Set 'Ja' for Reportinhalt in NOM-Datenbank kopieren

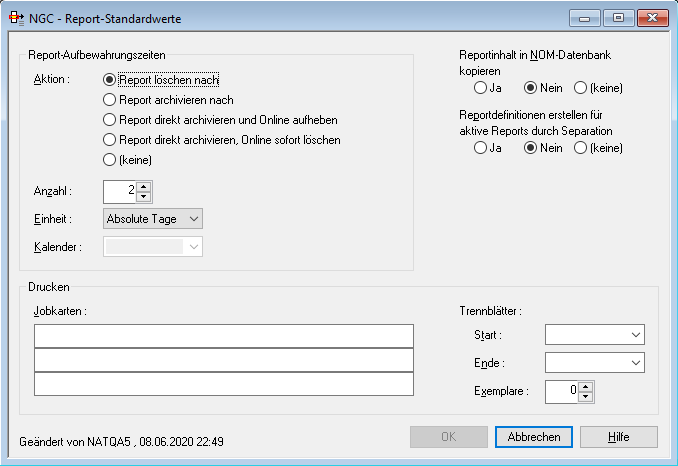[481, 88]
